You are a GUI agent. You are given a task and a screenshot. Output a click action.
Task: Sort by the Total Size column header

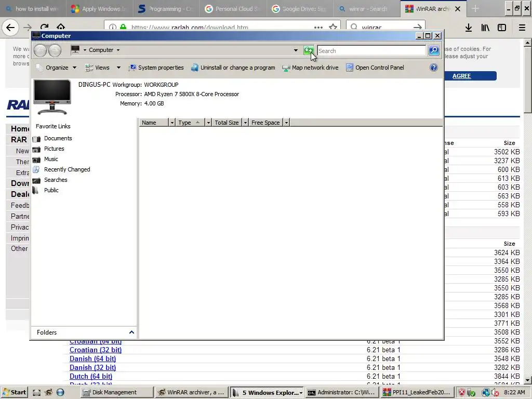(x=227, y=123)
